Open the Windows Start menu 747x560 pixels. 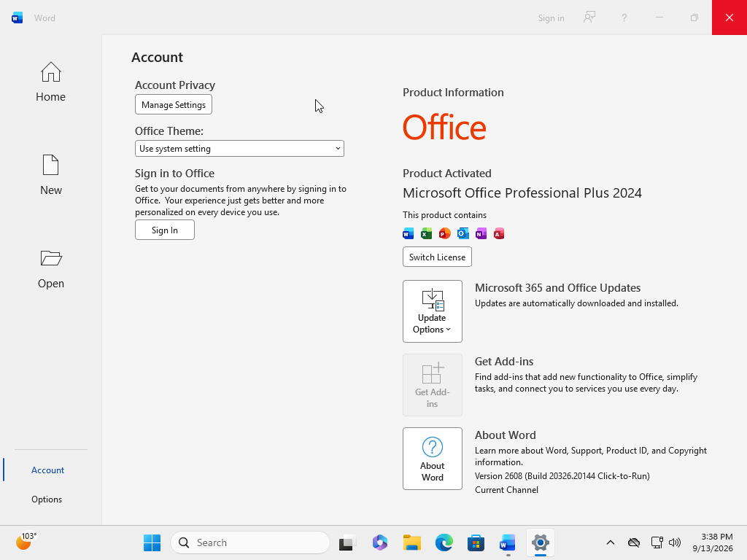[152, 542]
